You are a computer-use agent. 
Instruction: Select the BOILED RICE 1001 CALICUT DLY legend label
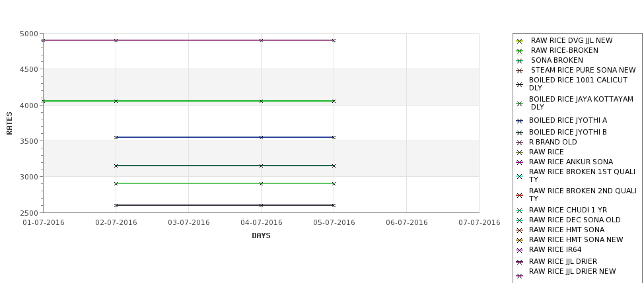(578, 84)
